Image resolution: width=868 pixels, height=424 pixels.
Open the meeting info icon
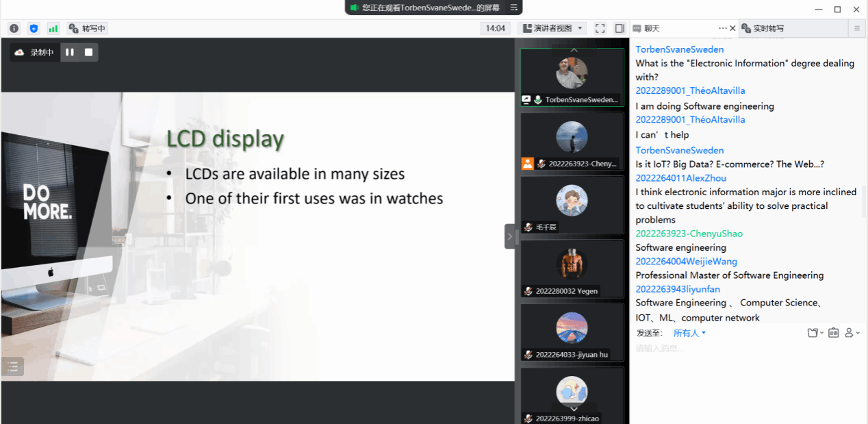click(14, 29)
